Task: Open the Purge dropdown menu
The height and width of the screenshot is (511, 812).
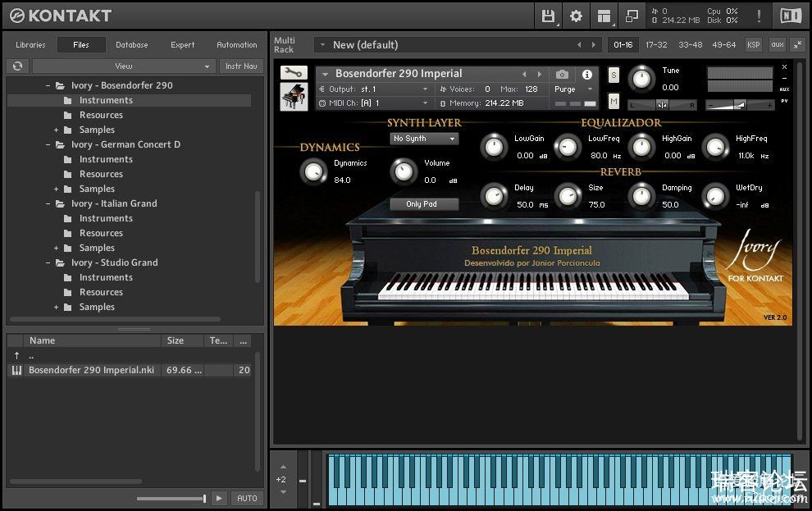Action: pyautogui.click(x=573, y=89)
